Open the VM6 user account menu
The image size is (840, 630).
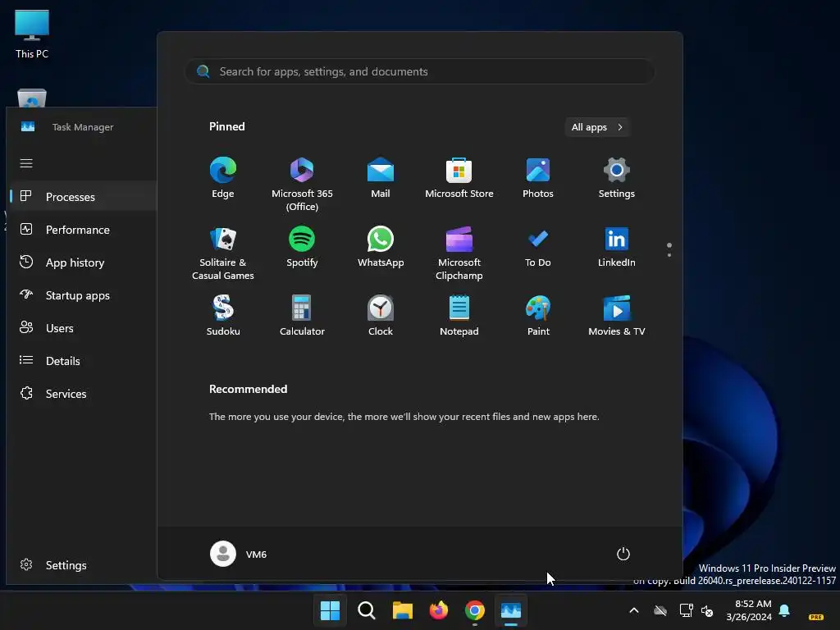(x=239, y=554)
